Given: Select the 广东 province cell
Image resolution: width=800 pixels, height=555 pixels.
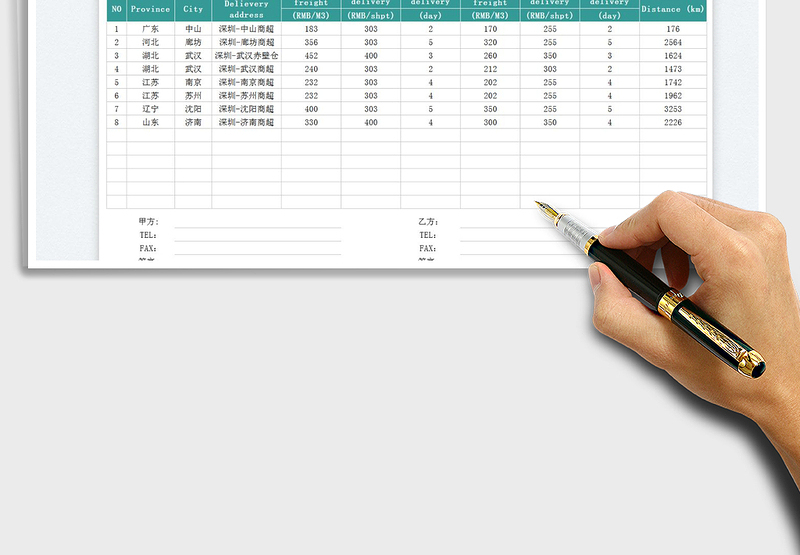Looking at the screenshot, I should (150, 29).
